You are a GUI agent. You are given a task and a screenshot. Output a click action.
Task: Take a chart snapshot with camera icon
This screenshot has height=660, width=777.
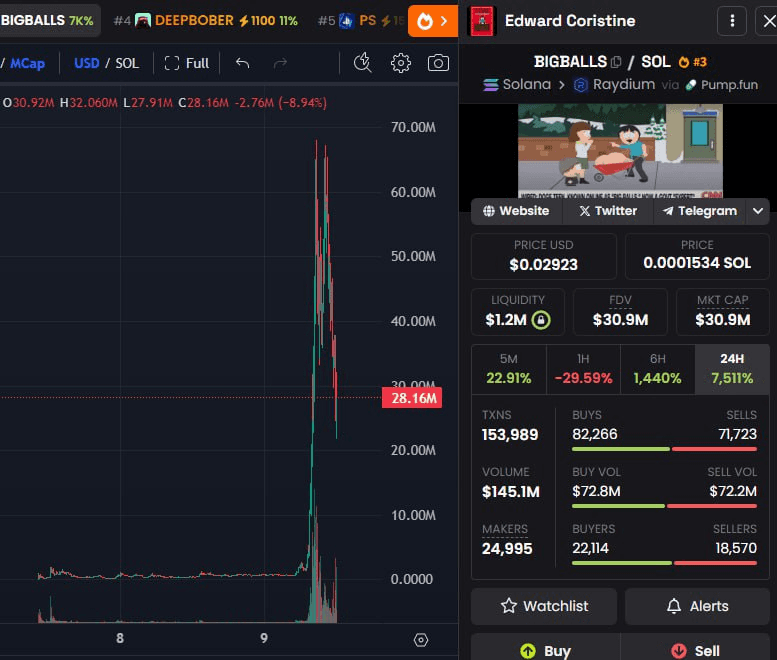click(438, 63)
